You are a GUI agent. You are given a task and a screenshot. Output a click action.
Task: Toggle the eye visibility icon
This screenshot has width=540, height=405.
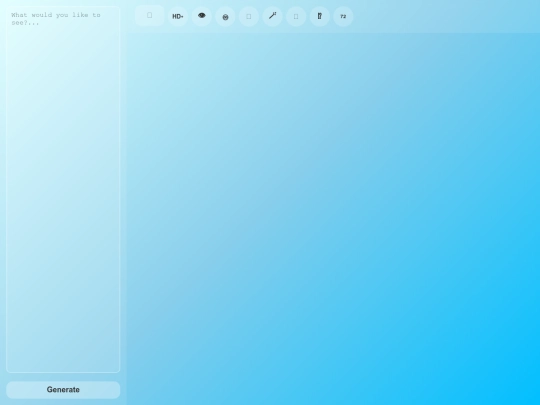pos(201,16)
